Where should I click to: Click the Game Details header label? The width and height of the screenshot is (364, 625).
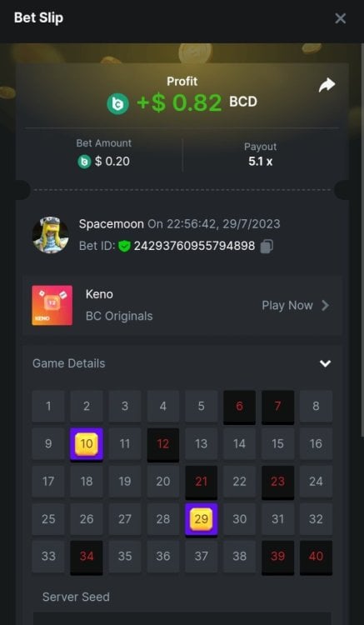pyautogui.click(x=69, y=363)
